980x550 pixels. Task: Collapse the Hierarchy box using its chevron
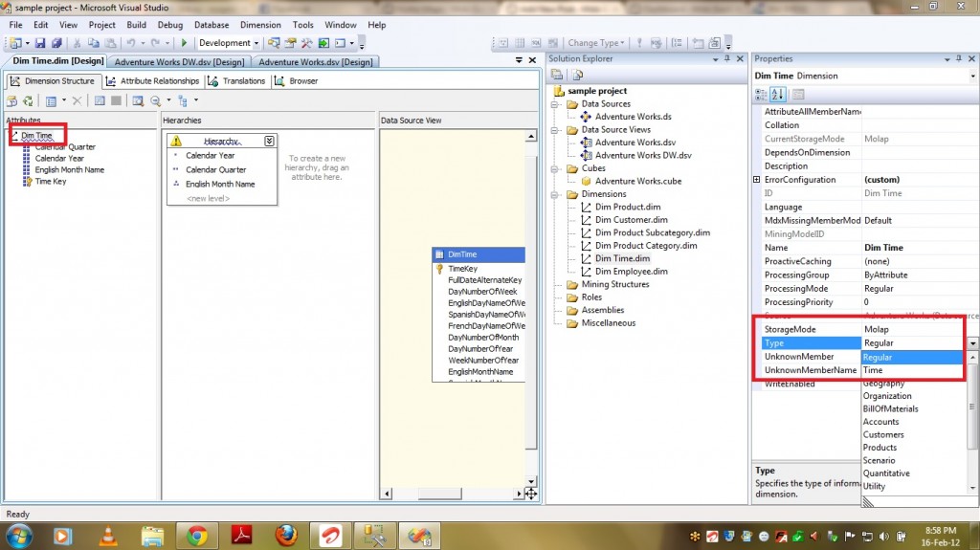coord(269,141)
